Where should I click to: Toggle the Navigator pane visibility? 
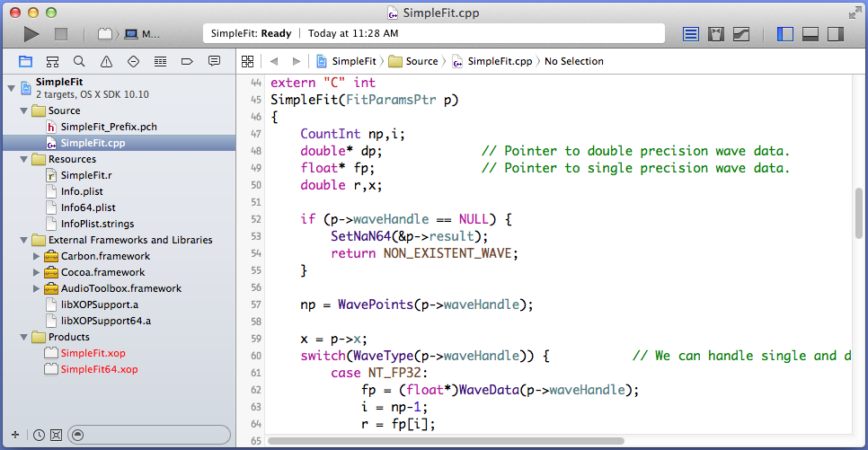785,34
